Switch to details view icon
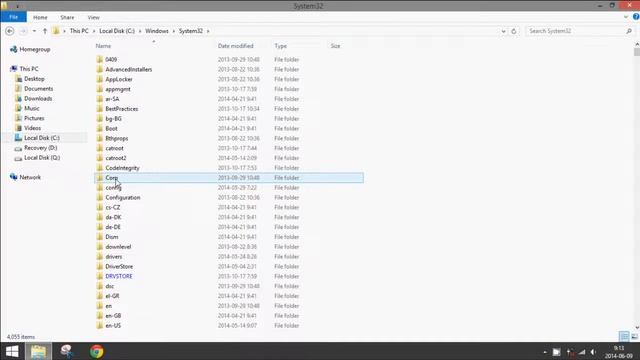 (x=624, y=336)
